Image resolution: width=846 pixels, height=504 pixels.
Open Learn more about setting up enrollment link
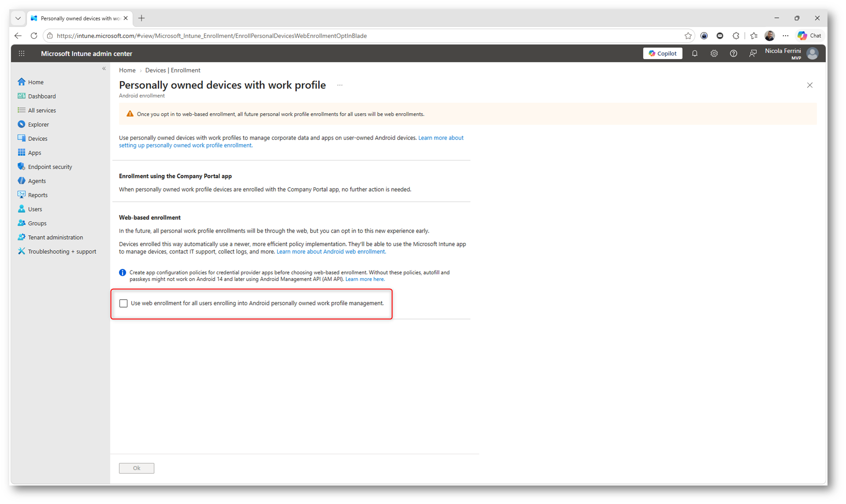[291, 141]
